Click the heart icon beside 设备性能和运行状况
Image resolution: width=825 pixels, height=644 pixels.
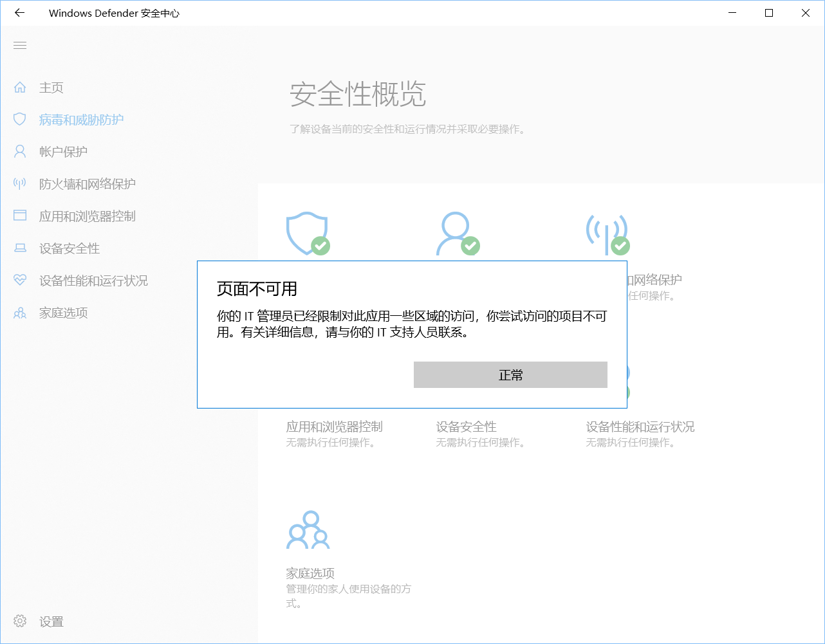pyautogui.click(x=20, y=280)
